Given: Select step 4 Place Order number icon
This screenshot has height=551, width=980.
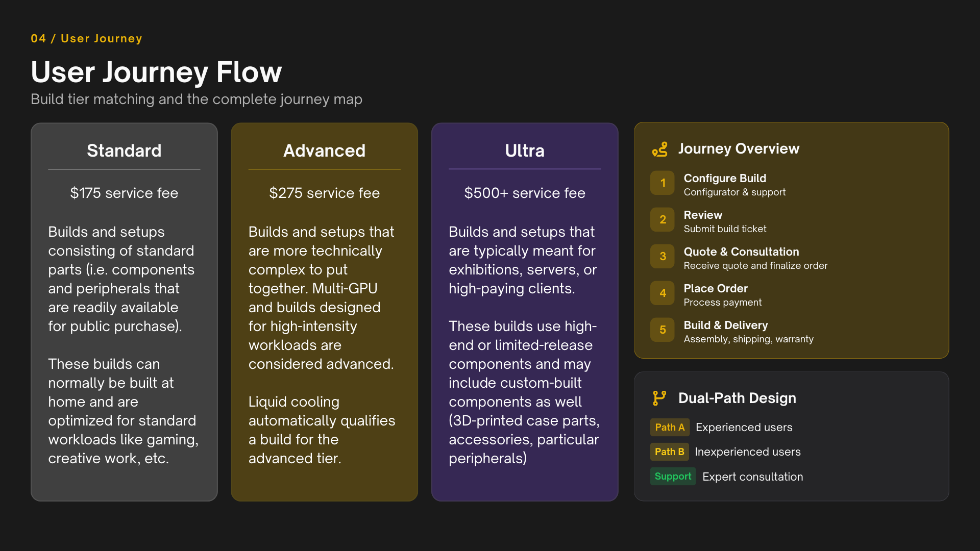Looking at the screenshot, I should (662, 293).
